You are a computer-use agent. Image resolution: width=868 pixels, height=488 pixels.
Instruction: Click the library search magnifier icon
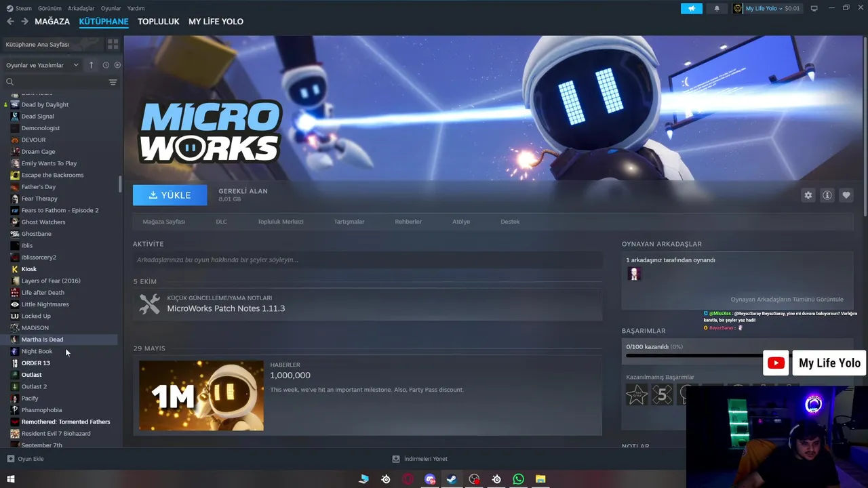click(9, 82)
